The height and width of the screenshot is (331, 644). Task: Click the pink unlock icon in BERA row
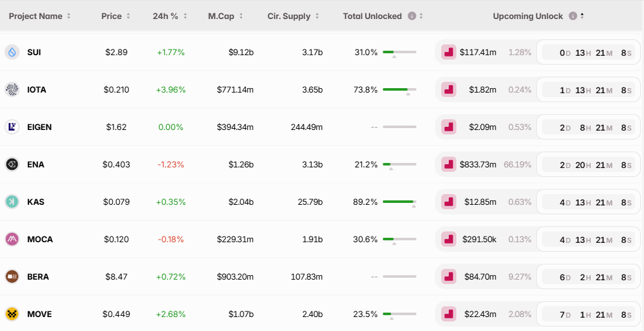pos(449,276)
